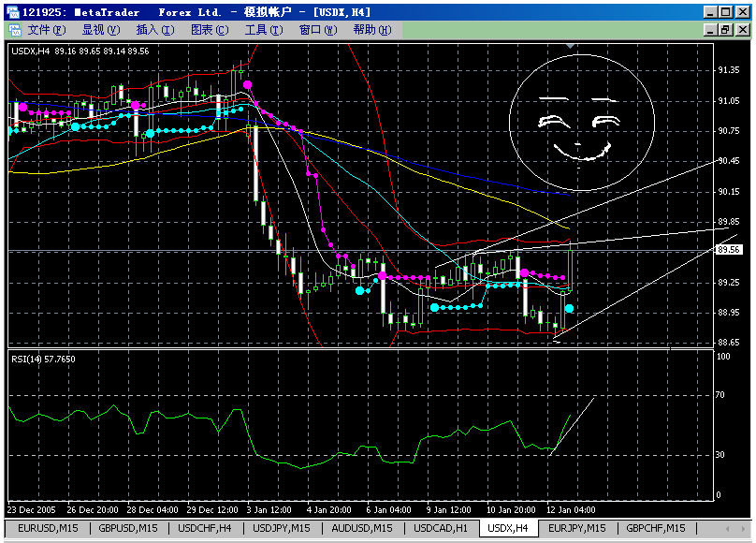Minimize the inner chart window
Image resolution: width=756 pixels, height=543 pixels.
pos(709,30)
